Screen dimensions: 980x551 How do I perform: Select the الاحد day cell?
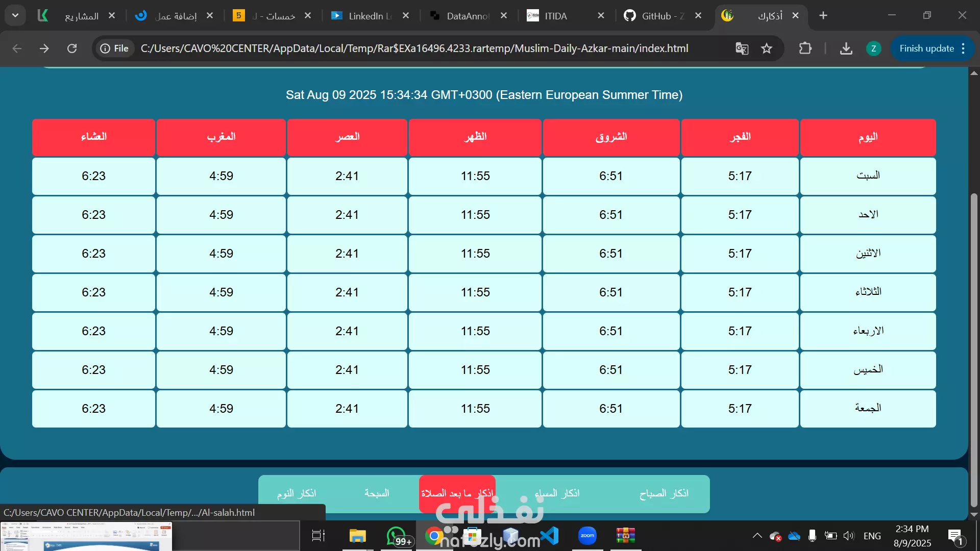(x=868, y=215)
